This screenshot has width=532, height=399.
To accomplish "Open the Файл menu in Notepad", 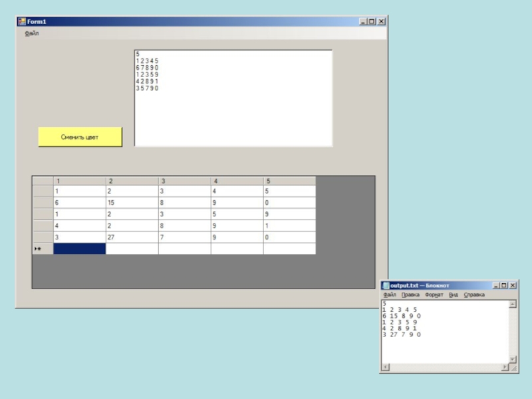I will point(390,295).
